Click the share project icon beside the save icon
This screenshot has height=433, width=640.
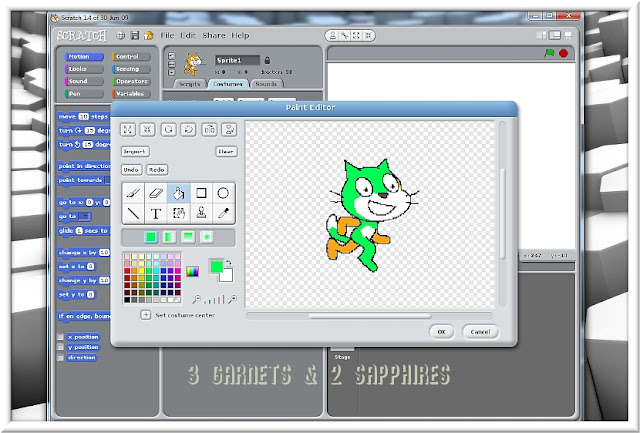149,36
